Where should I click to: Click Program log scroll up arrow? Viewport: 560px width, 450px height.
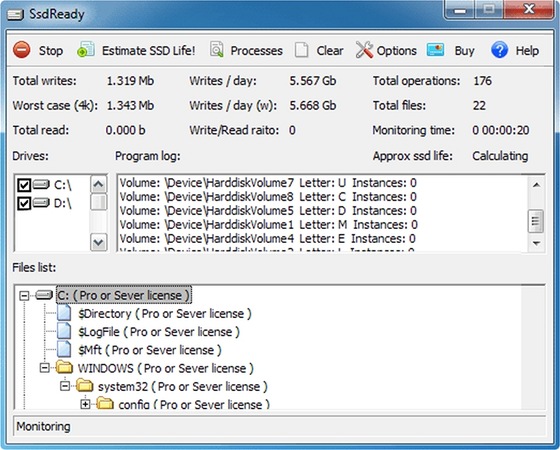(536, 185)
